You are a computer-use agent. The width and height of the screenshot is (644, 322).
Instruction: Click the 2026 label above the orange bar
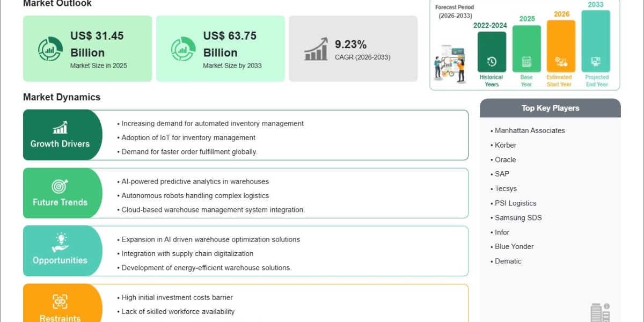click(561, 14)
